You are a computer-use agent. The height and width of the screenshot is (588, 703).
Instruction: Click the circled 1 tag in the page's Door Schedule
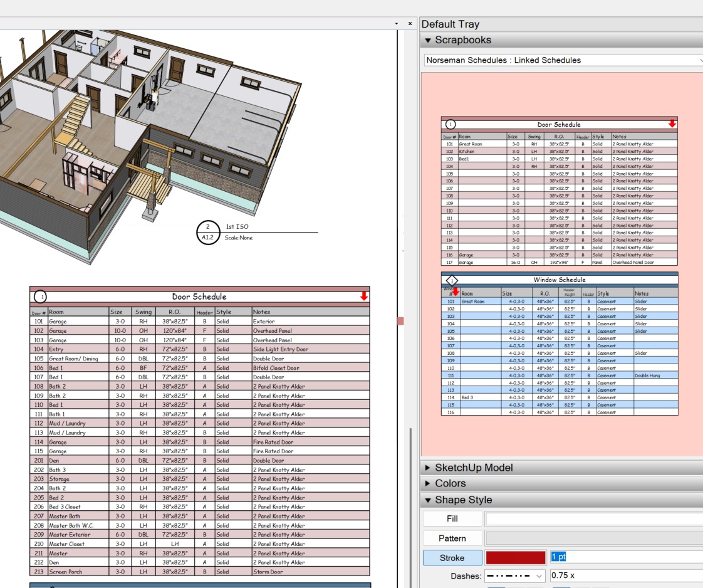tap(40, 297)
